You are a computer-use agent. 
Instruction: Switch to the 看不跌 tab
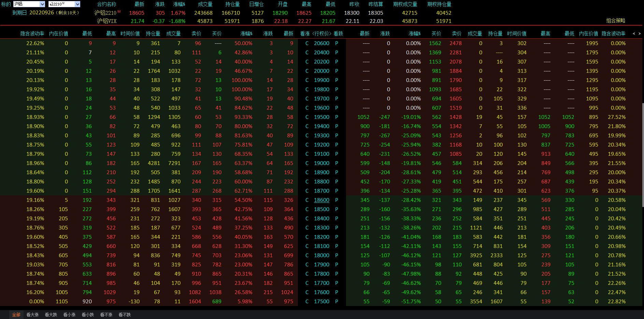tap(125, 315)
